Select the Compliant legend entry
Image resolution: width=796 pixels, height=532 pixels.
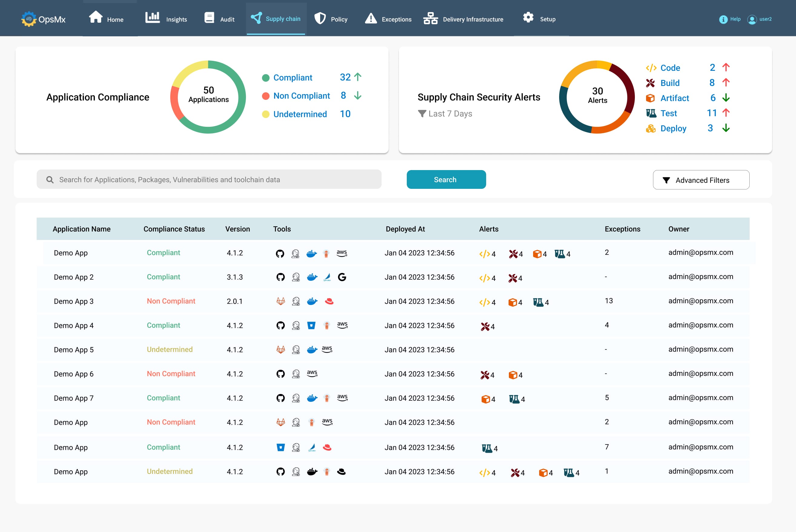point(292,77)
